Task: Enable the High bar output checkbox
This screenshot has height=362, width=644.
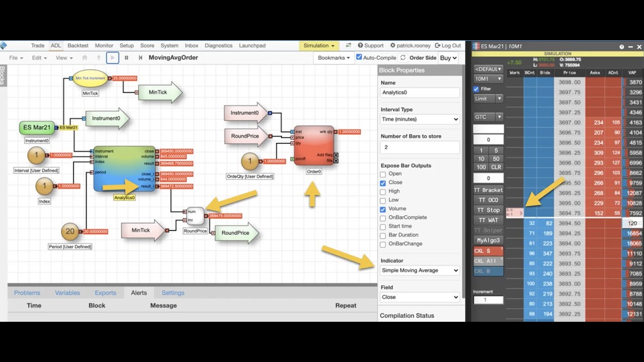Action: (383, 192)
